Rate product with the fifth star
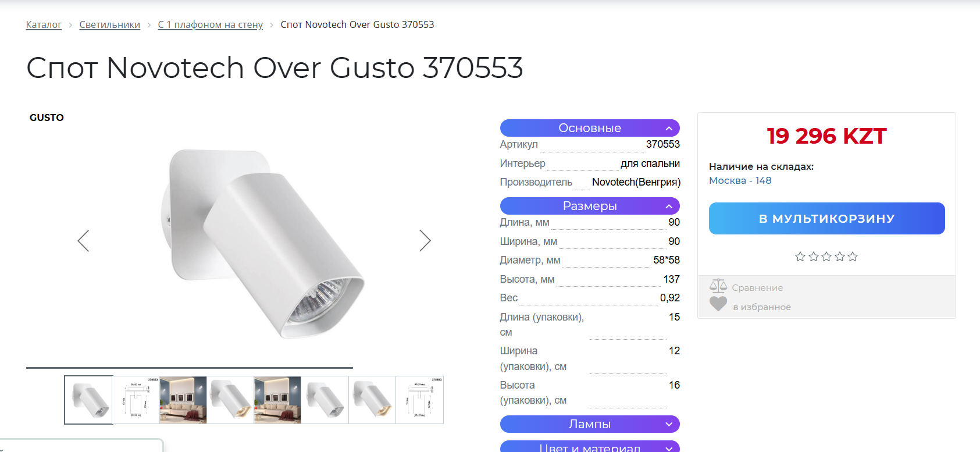Image resolution: width=980 pixels, height=452 pixels. coord(853,257)
